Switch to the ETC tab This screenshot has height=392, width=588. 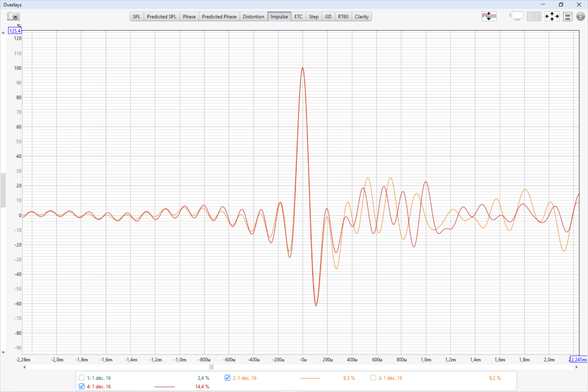tap(298, 17)
